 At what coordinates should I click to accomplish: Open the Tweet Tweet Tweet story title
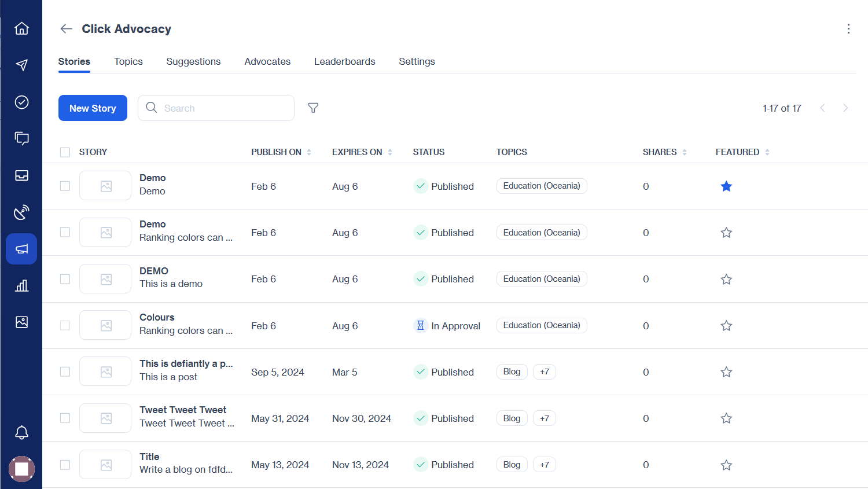coord(183,410)
